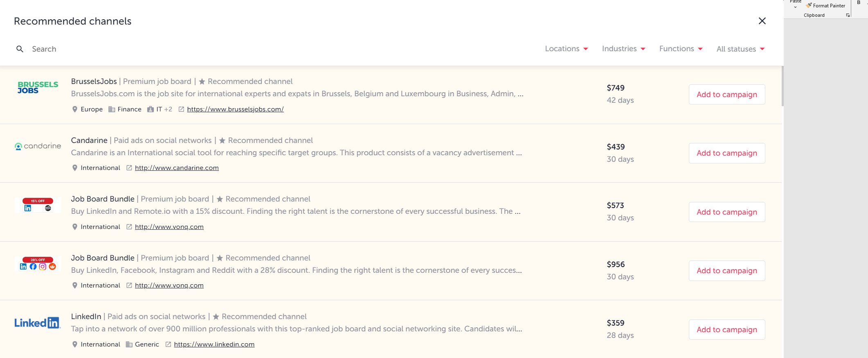This screenshot has height=358, width=868.
Task: Click external link icon in LinkedIn row
Action: point(168,344)
